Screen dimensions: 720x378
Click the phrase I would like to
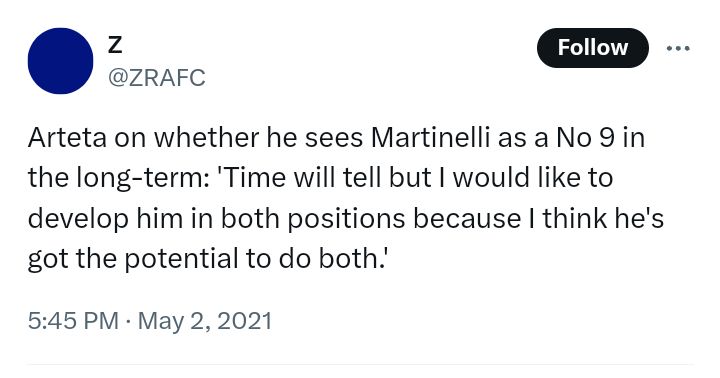pyautogui.click(x=533, y=178)
